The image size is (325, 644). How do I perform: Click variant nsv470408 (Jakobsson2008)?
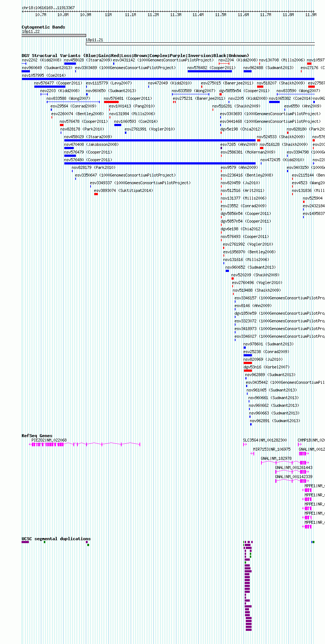[x=91, y=144]
